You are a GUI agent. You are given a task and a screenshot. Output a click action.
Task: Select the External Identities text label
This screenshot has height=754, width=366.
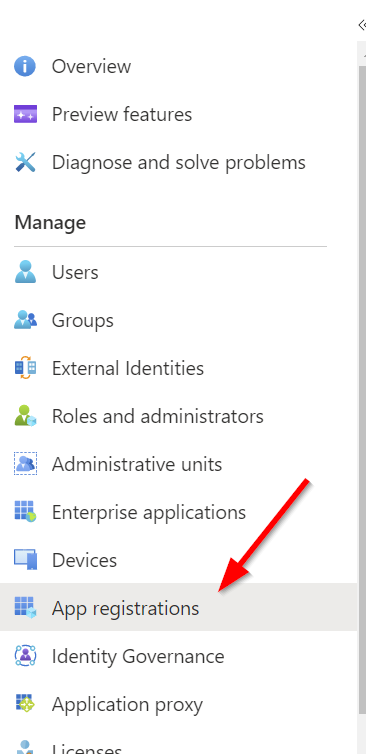[x=128, y=368]
